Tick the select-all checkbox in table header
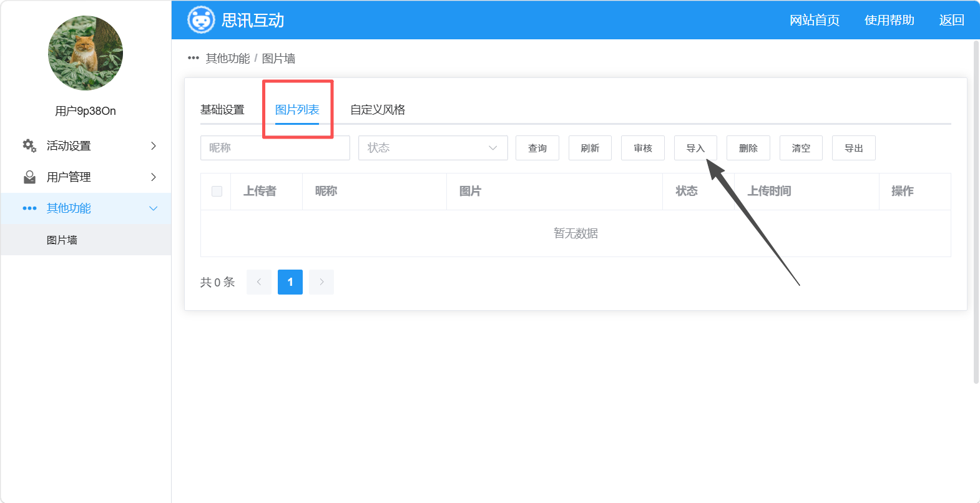 coord(217,191)
